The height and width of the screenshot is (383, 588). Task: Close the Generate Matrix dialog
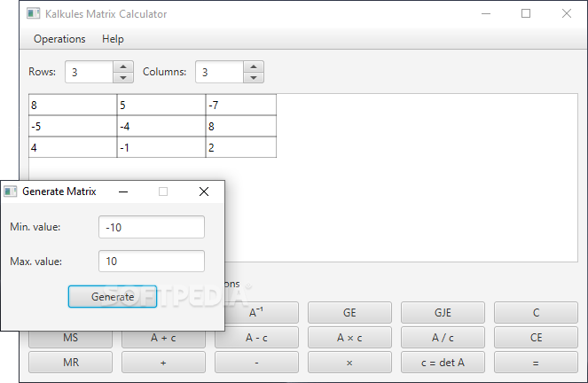[204, 191]
